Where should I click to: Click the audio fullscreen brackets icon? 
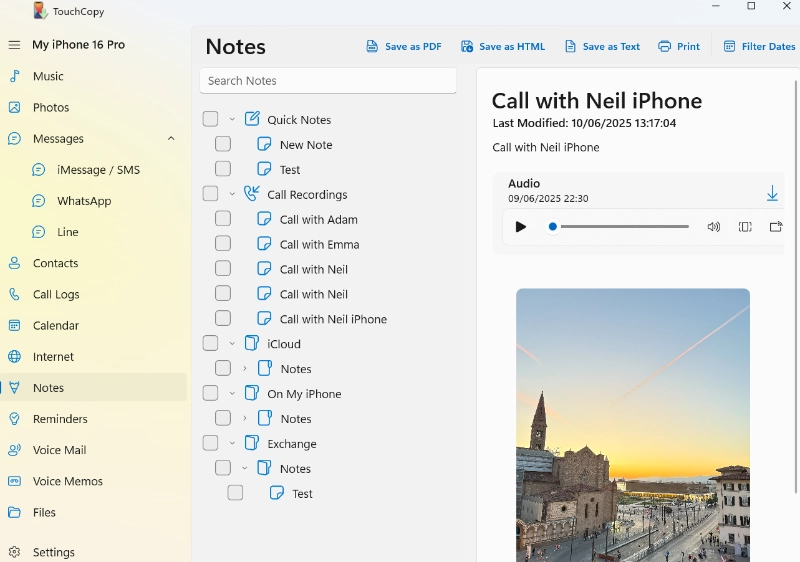745,227
